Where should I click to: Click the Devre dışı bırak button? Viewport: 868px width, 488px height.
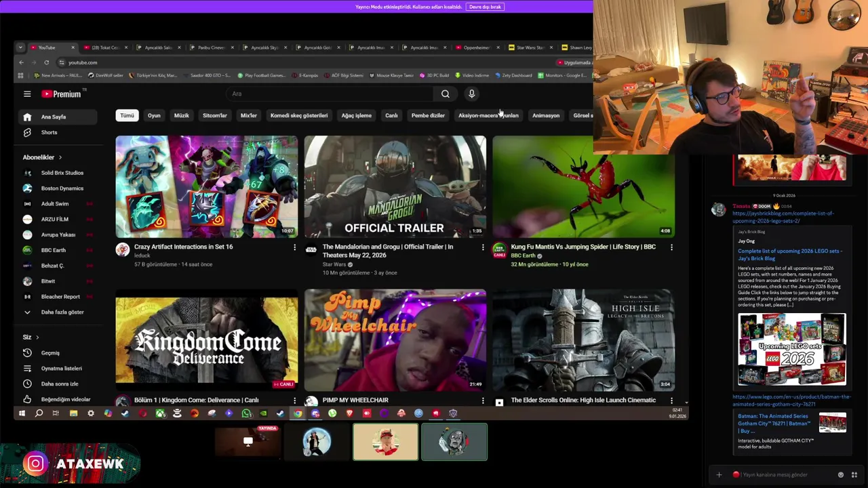[x=485, y=7]
